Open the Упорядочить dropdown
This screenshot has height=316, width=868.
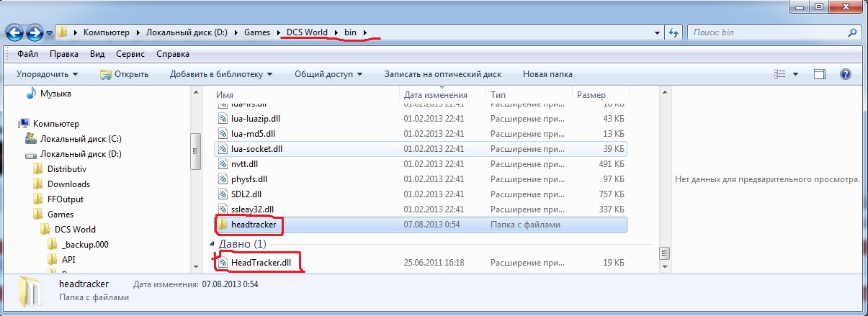(48, 74)
